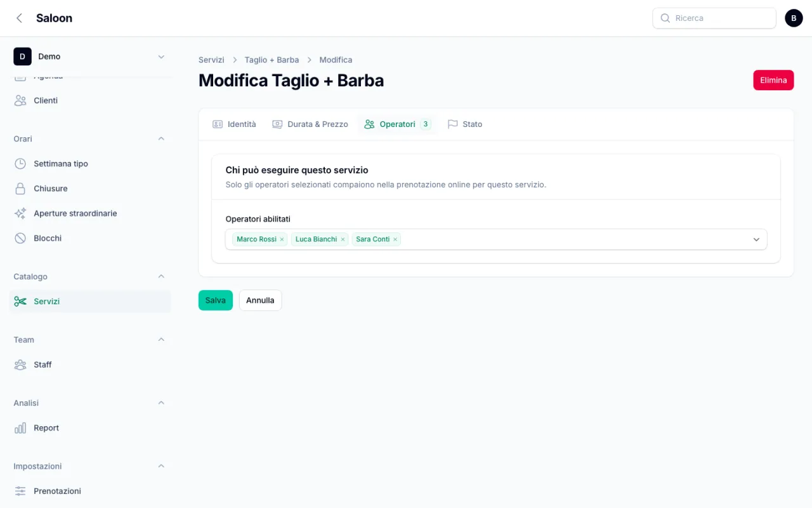812x508 pixels.
Task: Focus the Ricerca search field
Action: coord(714,18)
